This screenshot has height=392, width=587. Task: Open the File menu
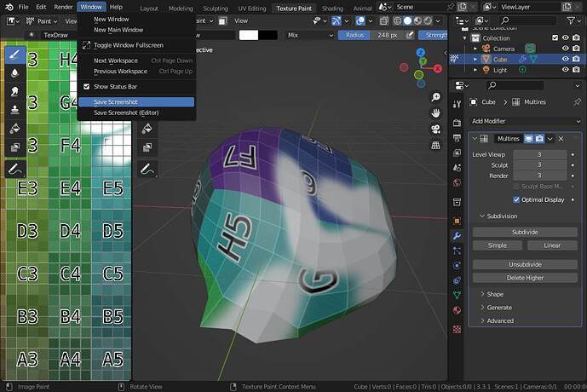click(23, 7)
